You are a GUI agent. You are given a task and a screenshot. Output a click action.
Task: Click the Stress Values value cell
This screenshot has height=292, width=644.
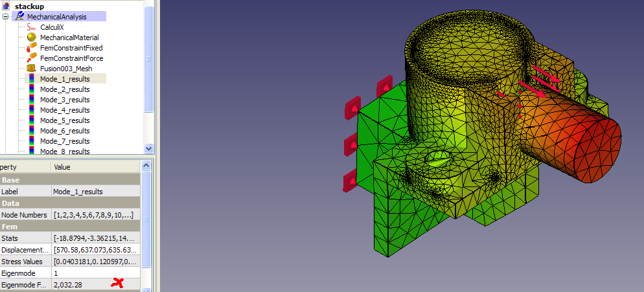point(96,262)
